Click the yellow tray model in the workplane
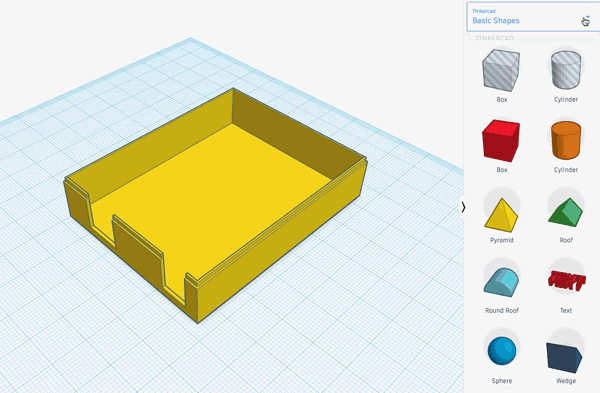Image resolution: width=600 pixels, height=393 pixels. point(214,207)
